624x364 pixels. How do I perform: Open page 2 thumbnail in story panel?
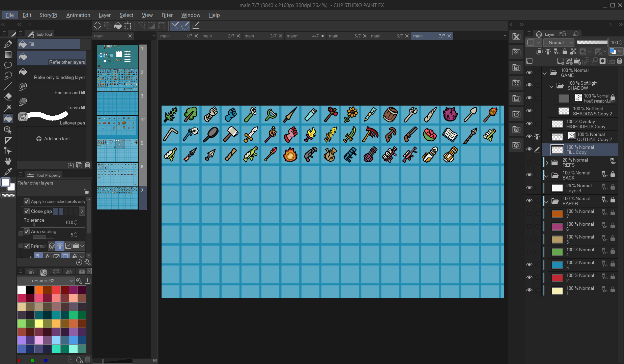pos(117,80)
